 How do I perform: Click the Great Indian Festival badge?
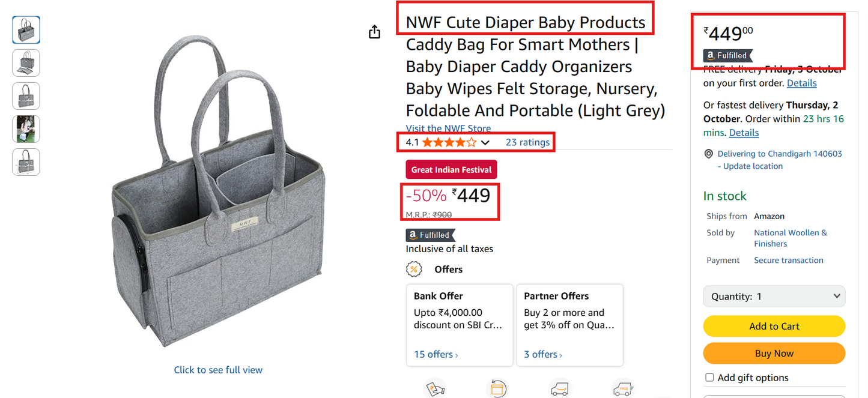pyautogui.click(x=451, y=169)
